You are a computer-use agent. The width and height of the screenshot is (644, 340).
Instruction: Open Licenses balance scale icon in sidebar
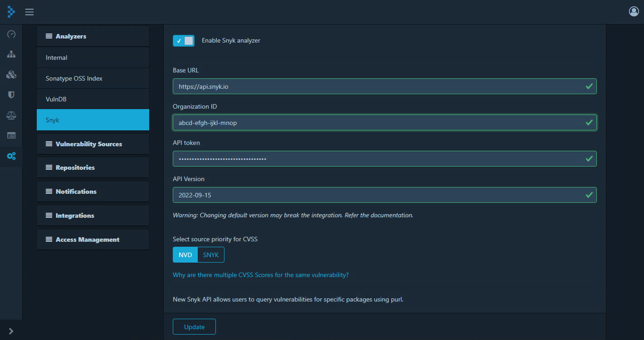(11, 115)
